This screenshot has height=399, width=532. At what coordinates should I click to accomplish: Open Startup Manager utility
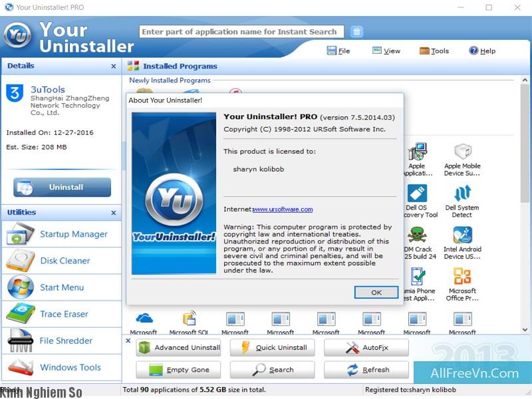click(62, 234)
